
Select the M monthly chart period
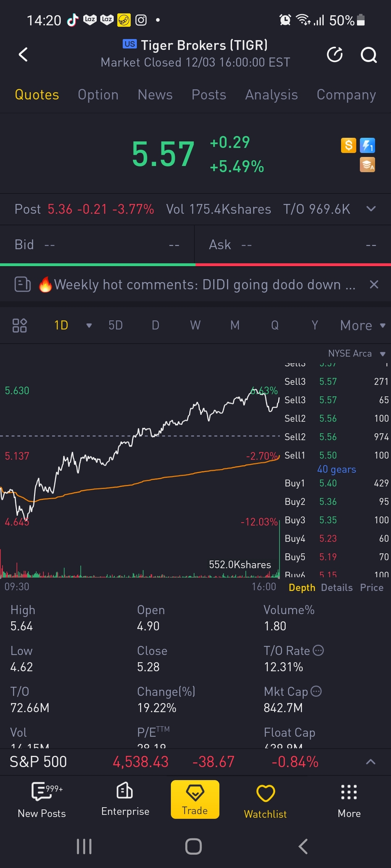click(235, 325)
